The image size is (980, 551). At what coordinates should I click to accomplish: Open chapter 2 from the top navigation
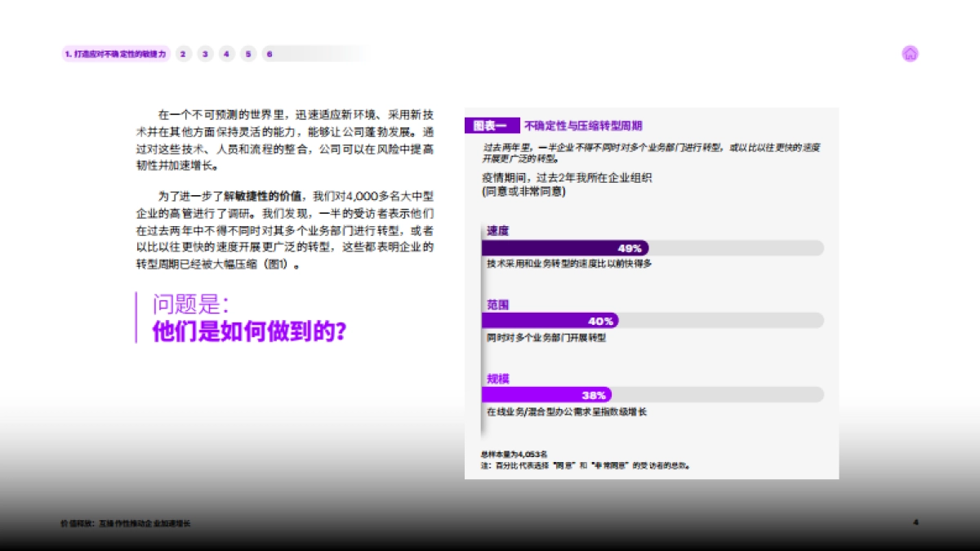[x=181, y=54]
